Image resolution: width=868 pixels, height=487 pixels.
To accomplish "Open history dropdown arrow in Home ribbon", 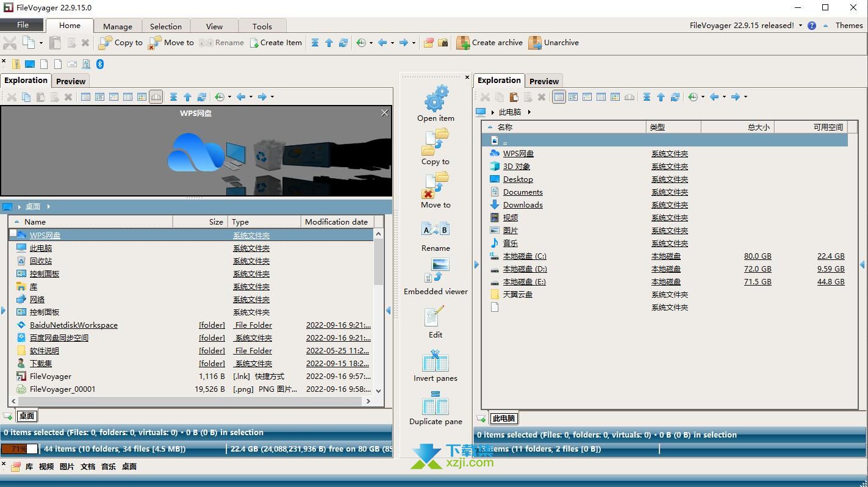I will (x=371, y=43).
